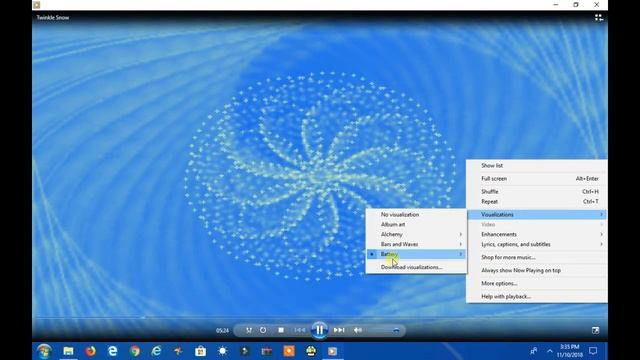640x360 pixels.
Task: Expand the Alchemy visualization submenu
Action: tap(416, 234)
